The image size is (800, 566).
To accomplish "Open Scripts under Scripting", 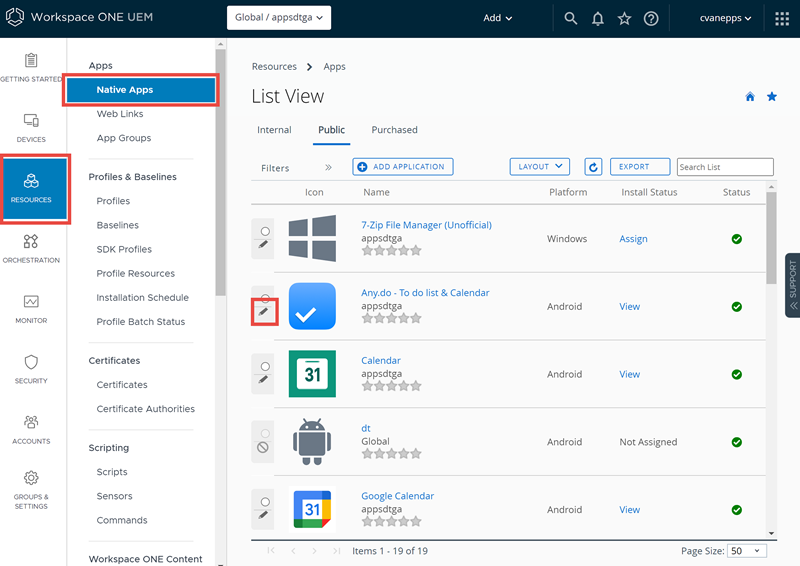I will 112,472.
